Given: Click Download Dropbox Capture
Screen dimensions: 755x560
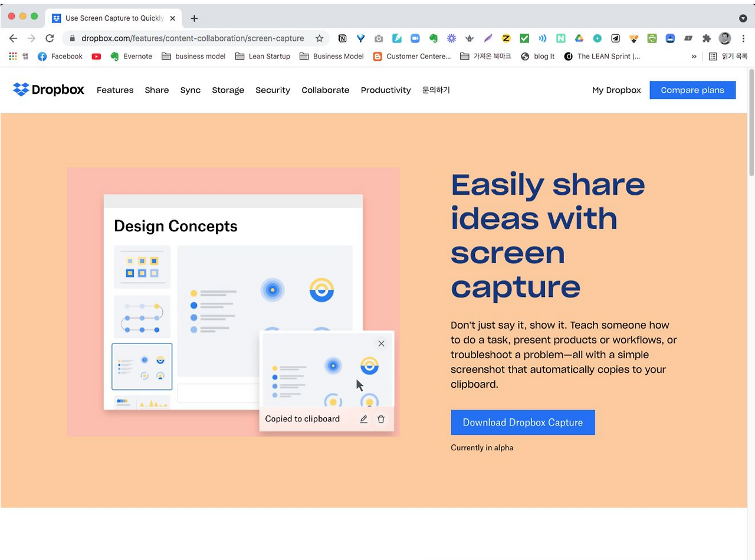Looking at the screenshot, I should pos(523,423).
